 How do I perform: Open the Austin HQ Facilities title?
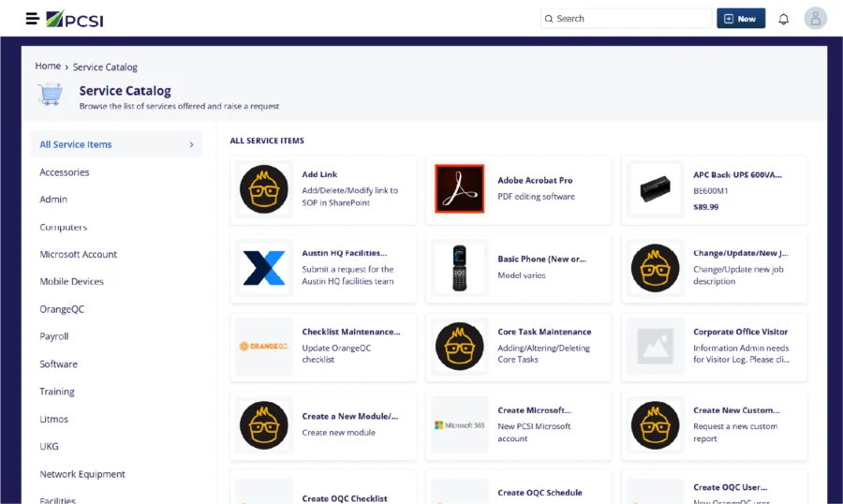click(344, 253)
